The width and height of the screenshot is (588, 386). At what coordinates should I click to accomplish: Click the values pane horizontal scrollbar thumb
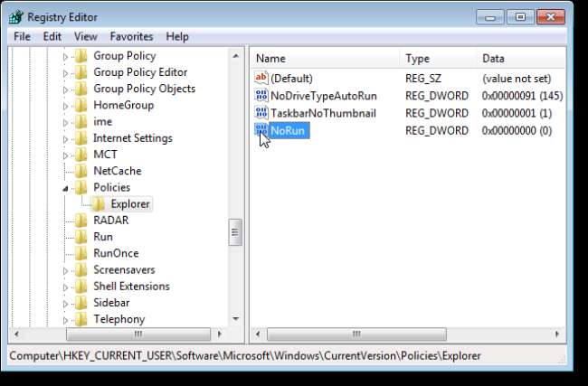pyautogui.click(x=356, y=334)
